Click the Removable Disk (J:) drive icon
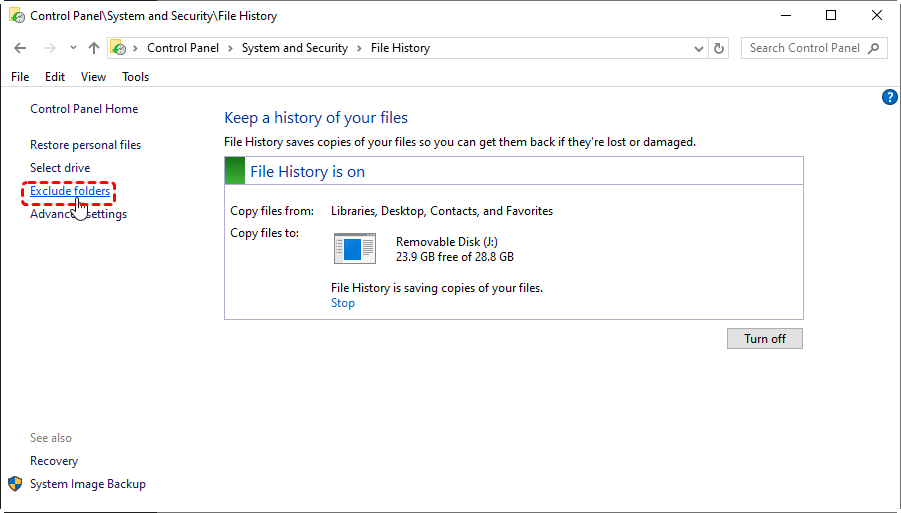The image size is (901, 513). [354, 248]
